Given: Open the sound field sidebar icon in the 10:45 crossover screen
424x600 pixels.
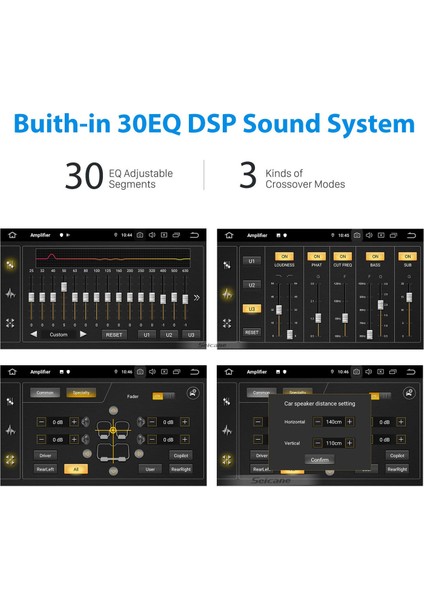Looking at the screenshot, I should tap(227, 323).
